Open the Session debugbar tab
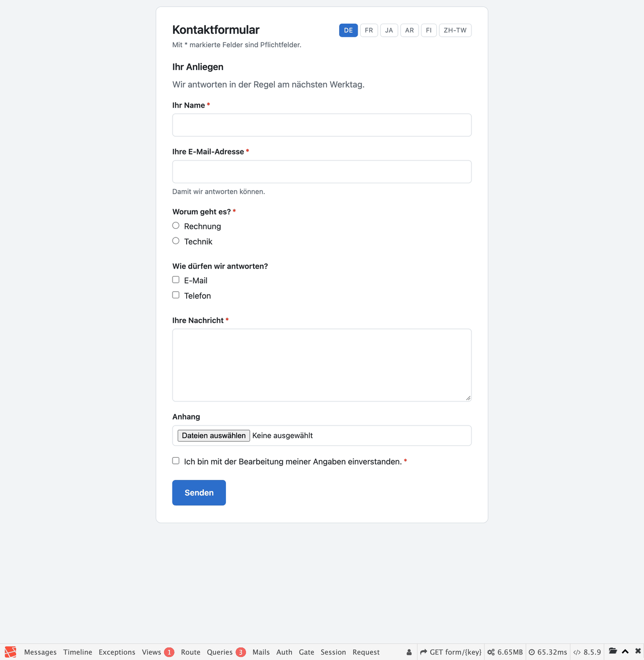 pyautogui.click(x=333, y=652)
